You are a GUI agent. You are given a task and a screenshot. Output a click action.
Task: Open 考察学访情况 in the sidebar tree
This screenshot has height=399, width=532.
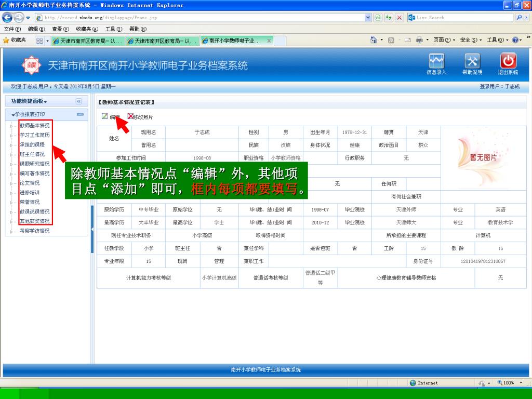coord(35,231)
